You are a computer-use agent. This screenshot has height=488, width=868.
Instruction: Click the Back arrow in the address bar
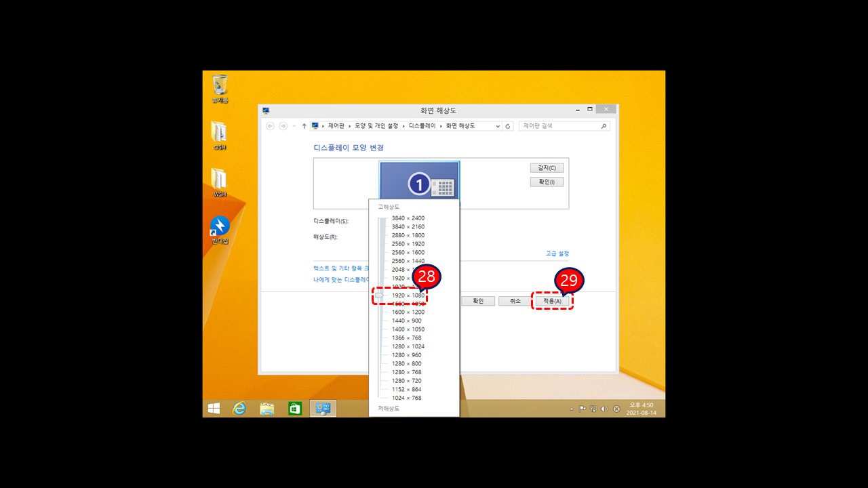[271, 126]
